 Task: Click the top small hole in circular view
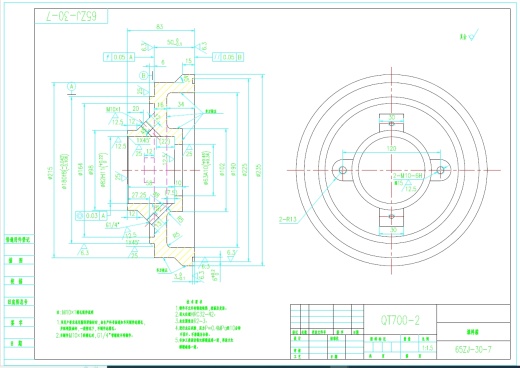pyautogui.click(x=392, y=124)
